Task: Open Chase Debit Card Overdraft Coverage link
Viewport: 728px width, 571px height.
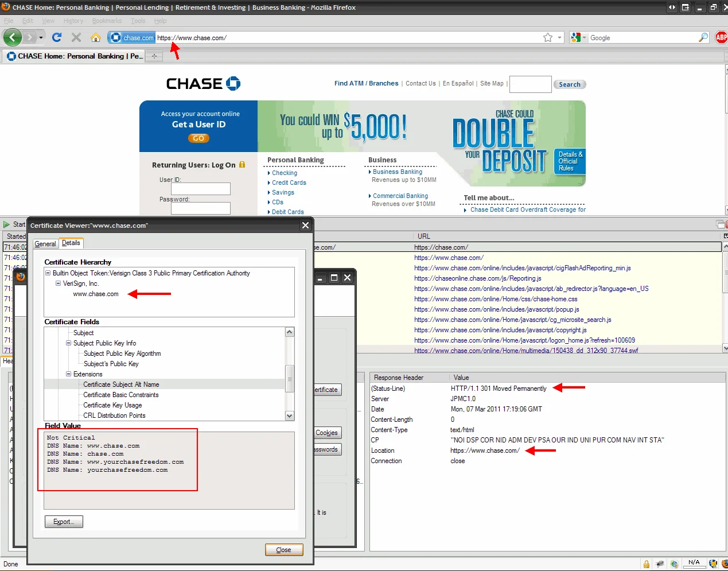Action: click(528, 209)
